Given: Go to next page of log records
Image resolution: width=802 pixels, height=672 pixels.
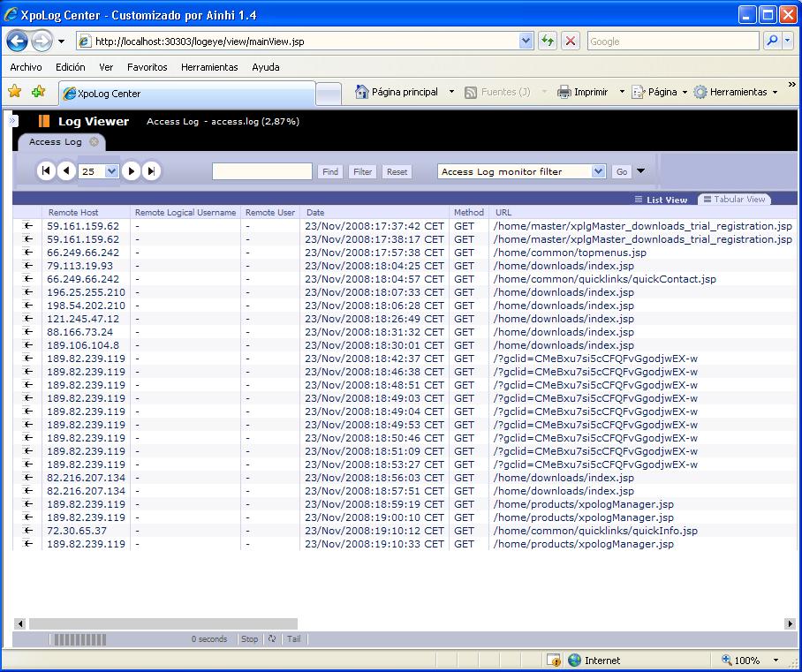Looking at the screenshot, I should tap(131, 170).
